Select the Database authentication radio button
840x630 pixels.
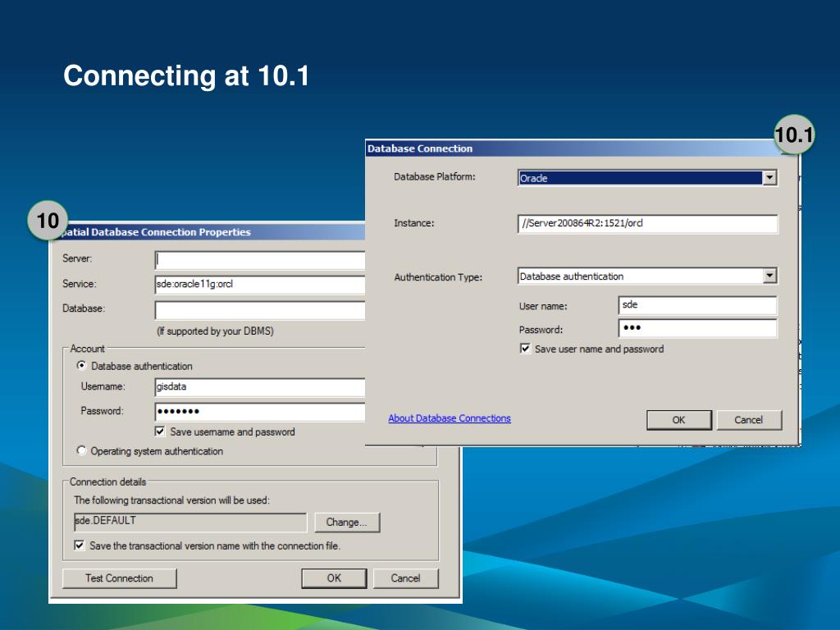(81, 366)
